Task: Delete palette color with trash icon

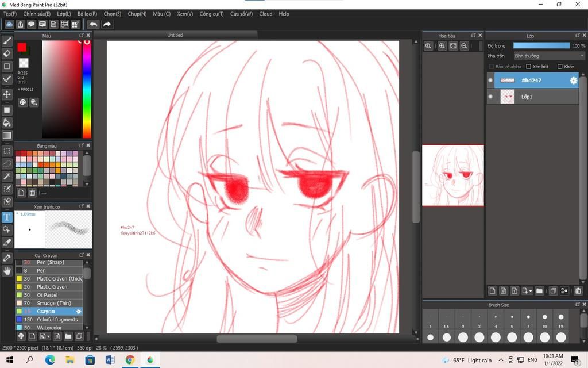Action: (32, 193)
